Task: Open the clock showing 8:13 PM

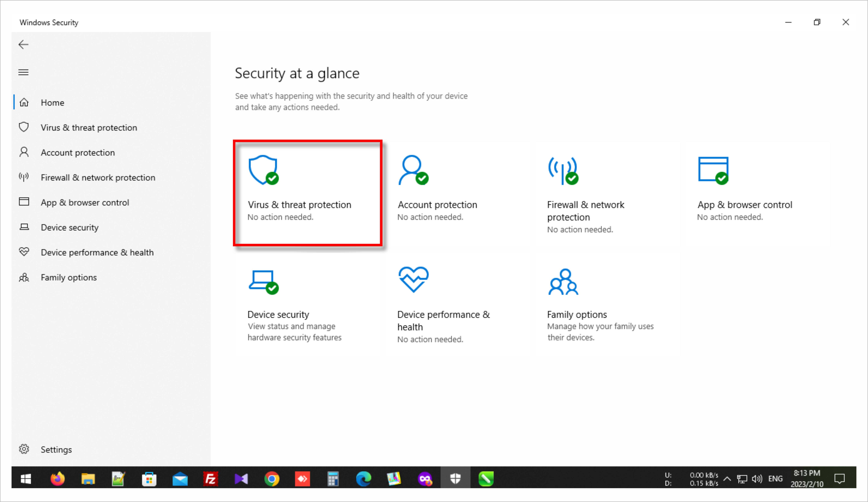Action: coord(807,479)
